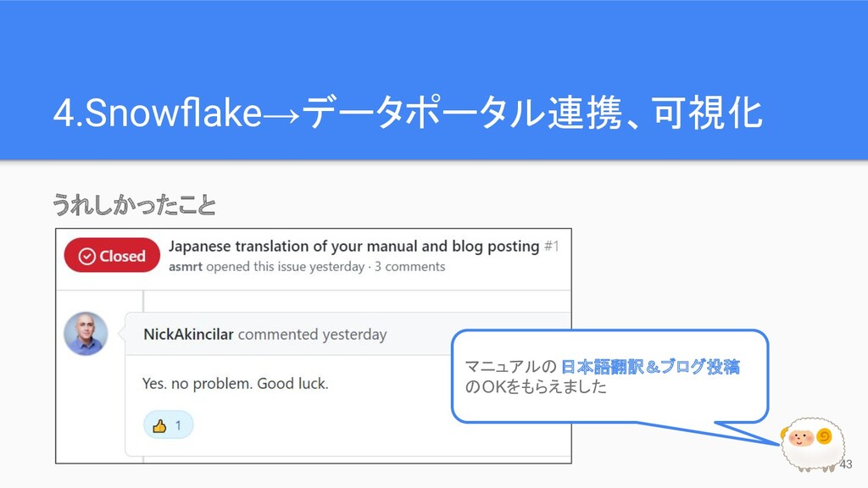
Task: Click the speech bubble text のOKをもらえました
Action: click(x=536, y=386)
